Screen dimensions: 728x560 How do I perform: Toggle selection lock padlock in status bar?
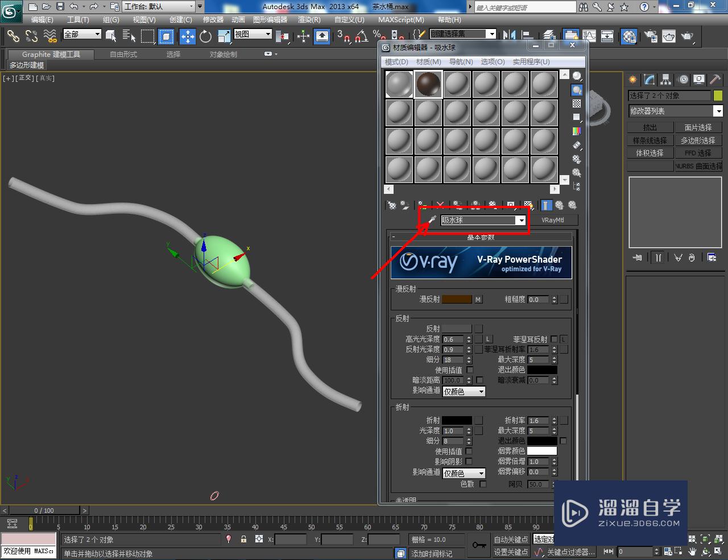pyautogui.click(x=243, y=539)
